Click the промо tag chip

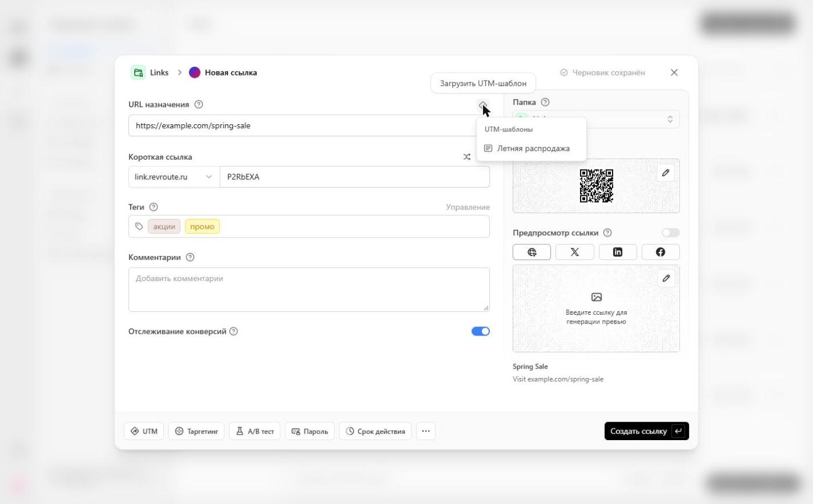pyautogui.click(x=202, y=226)
